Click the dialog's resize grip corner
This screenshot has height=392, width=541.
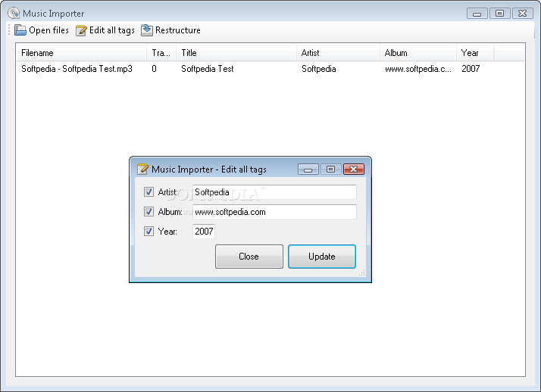(x=362, y=273)
